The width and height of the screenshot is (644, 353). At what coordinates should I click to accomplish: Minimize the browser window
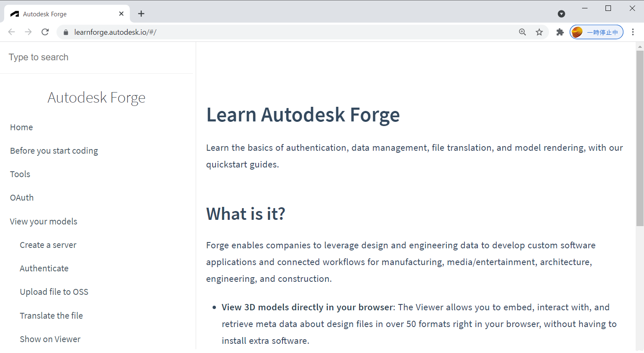[x=585, y=8]
